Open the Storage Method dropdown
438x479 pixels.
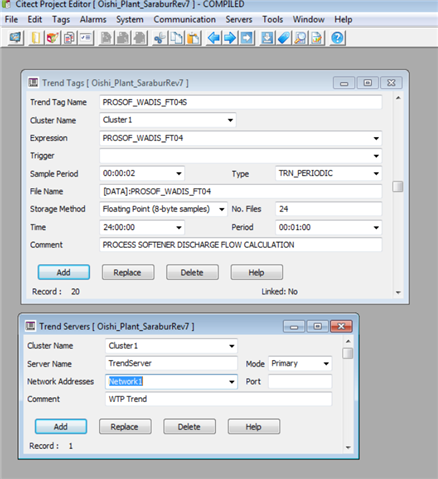(x=222, y=209)
